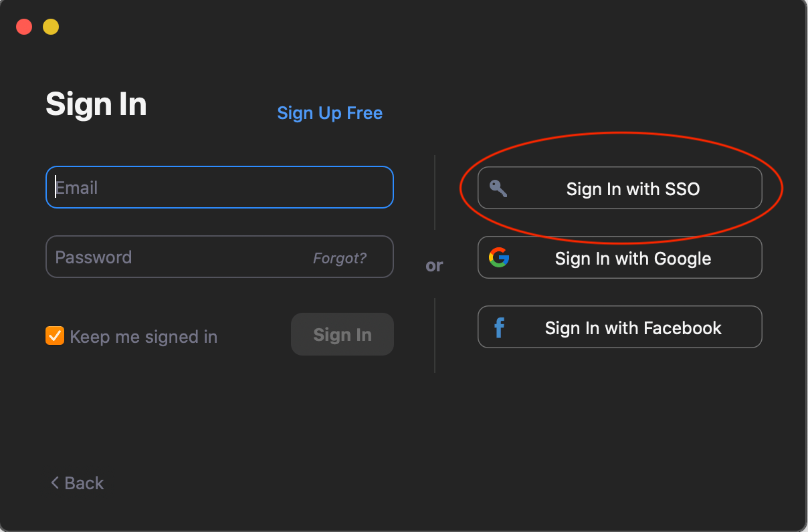Click the Facebook f icon

coord(499,327)
